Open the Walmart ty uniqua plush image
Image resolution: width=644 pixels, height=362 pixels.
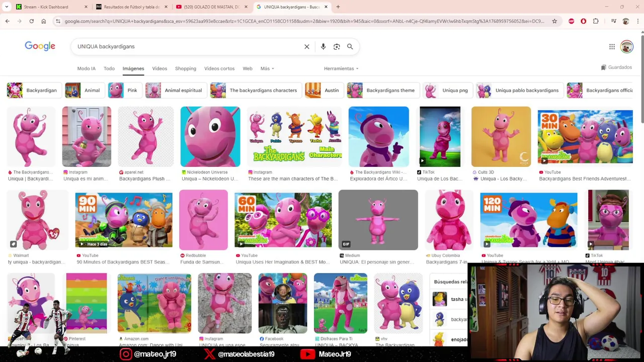37,220
